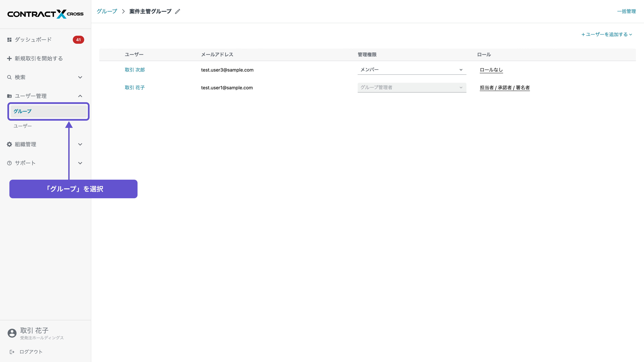This screenshot has width=644, height=362.
Task: Click the 一括管理 link
Action: pyautogui.click(x=626, y=11)
